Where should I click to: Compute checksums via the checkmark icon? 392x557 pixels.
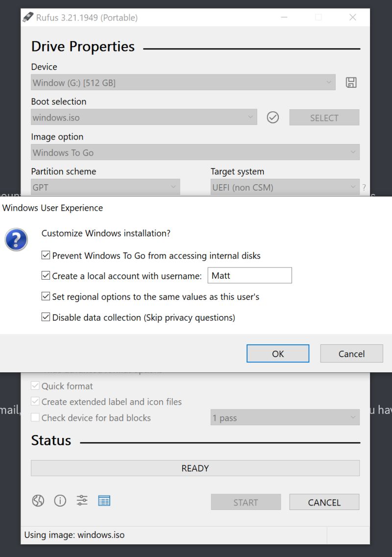pos(272,117)
